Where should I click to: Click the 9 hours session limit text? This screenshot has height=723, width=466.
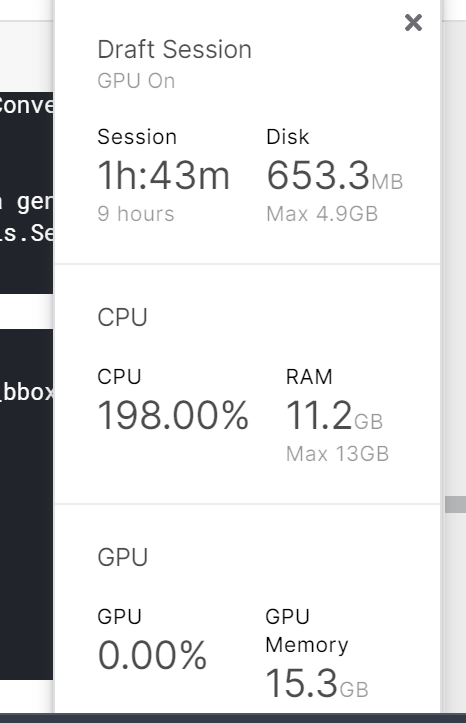pos(136,213)
